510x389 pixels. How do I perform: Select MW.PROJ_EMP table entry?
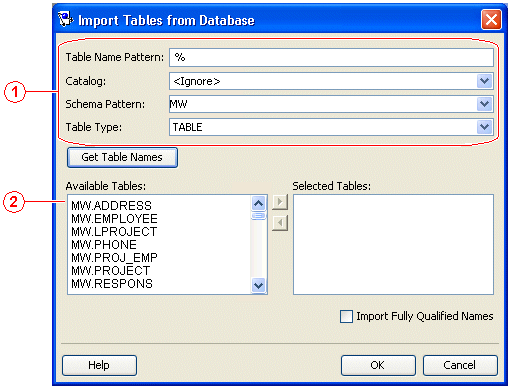(x=114, y=258)
